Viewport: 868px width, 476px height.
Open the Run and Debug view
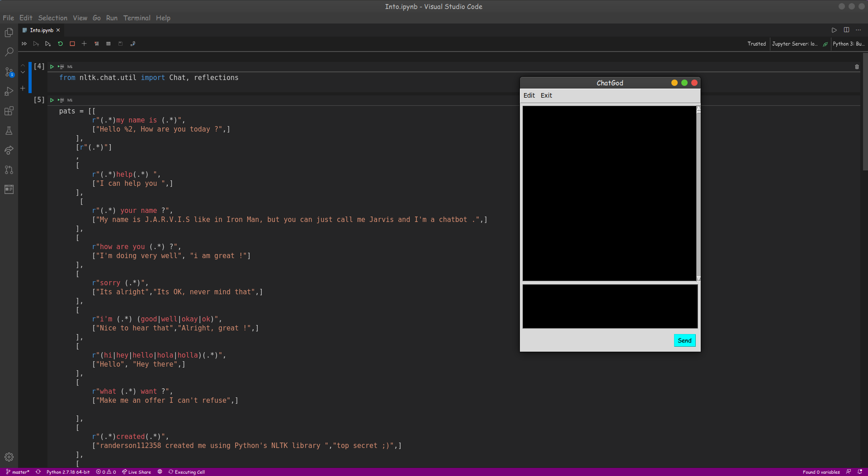click(x=9, y=91)
